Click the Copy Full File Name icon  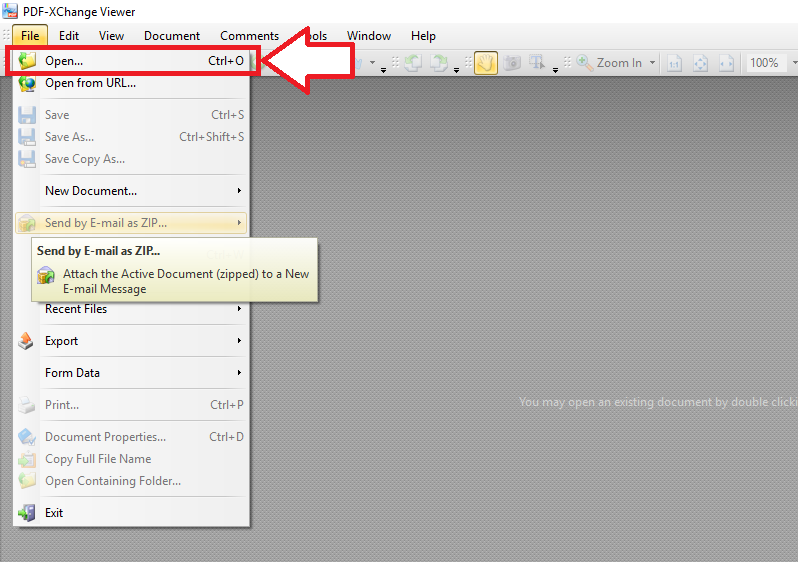(27, 459)
